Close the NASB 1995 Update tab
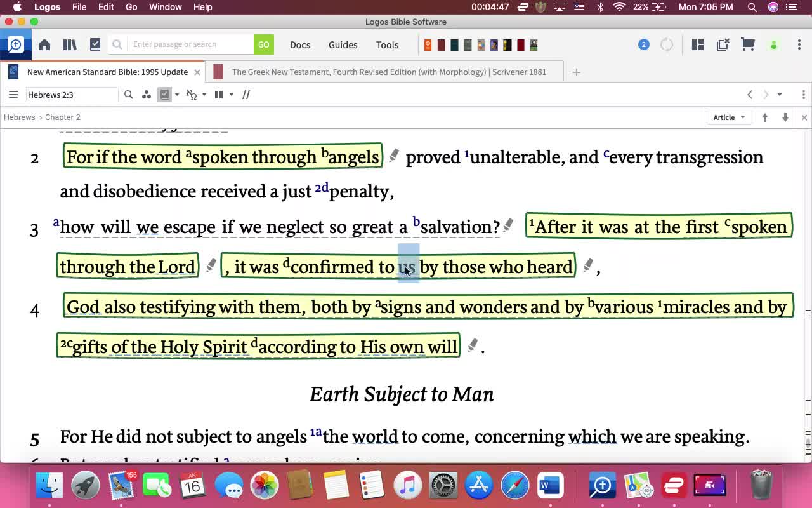 click(x=197, y=72)
